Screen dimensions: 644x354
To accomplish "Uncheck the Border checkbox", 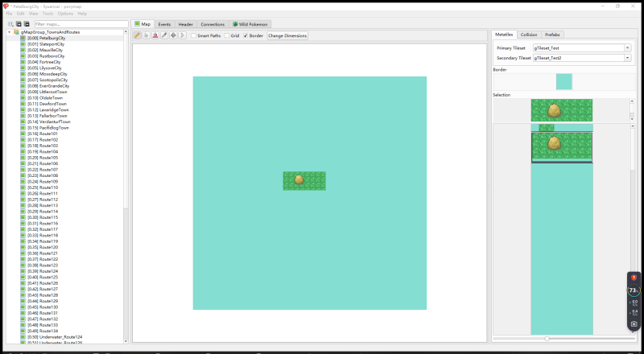I will 246,35.
